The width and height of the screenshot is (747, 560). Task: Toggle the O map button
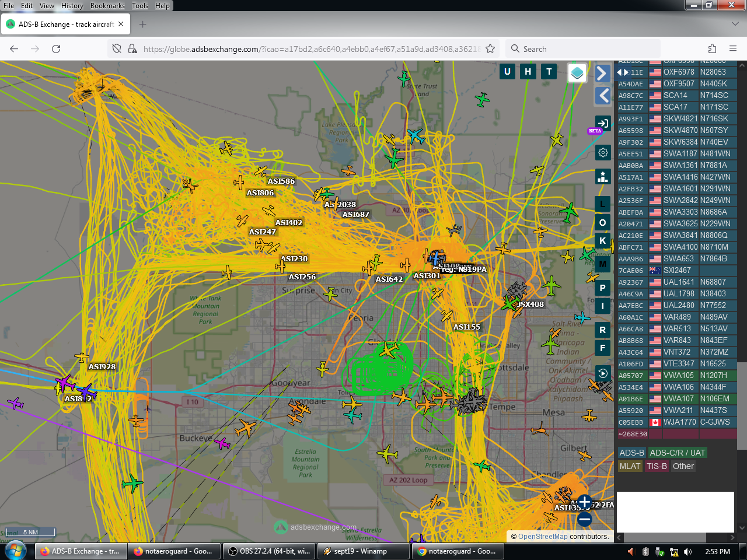pyautogui.click(x=603, y=222)
